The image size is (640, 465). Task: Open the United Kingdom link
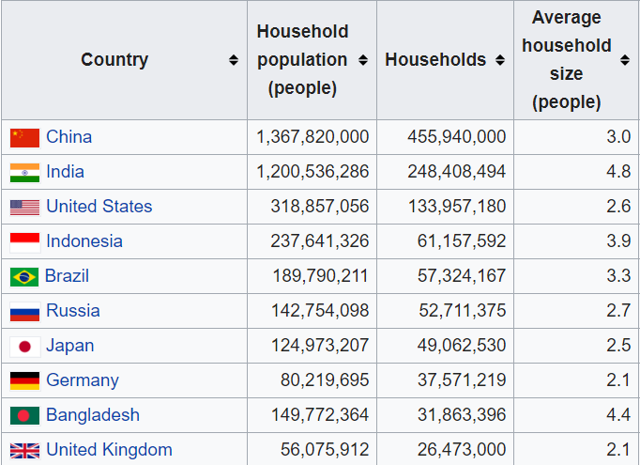coord(109,450)
